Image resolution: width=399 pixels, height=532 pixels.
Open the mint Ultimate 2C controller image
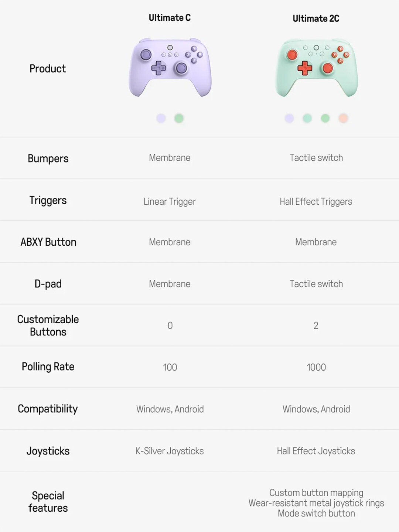(316, 68)
